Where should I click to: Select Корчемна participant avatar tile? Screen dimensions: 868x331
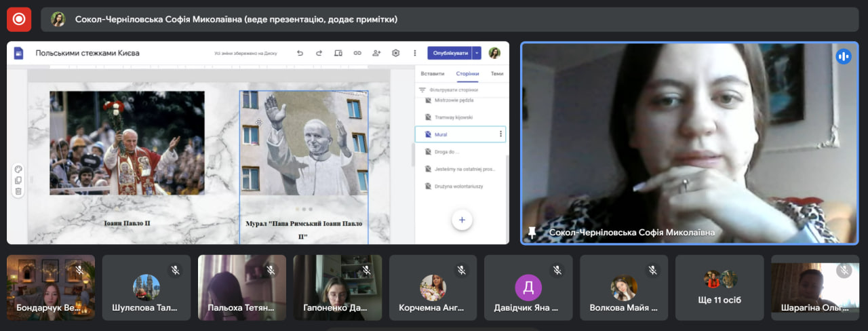click(433, 288)
